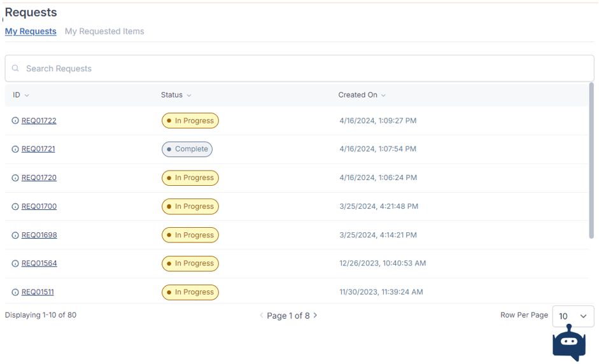
Task: Switch to the My Requests tab
Action: (x=31, y=31)
